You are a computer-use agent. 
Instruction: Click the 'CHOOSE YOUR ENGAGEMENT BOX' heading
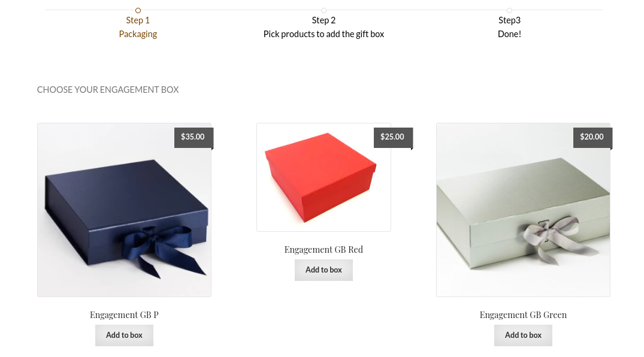tap(108, 89)
